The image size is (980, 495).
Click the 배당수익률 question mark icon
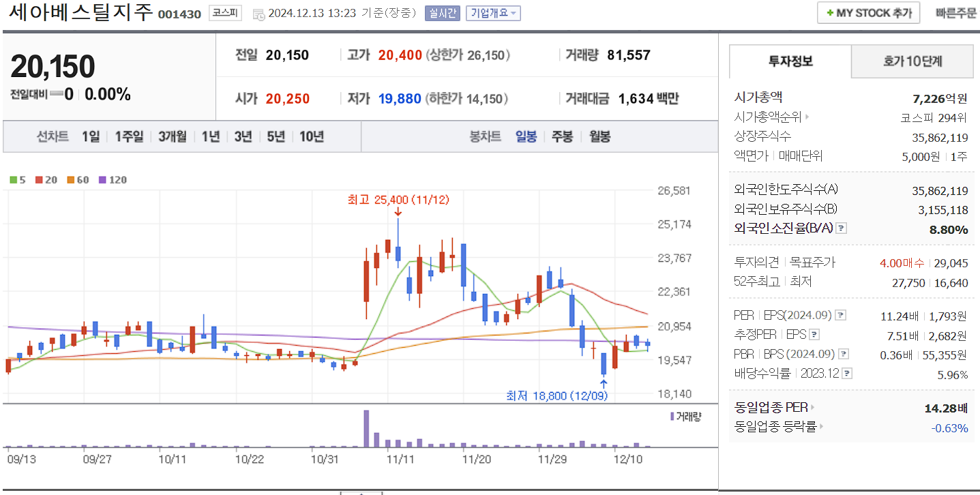point(846,373)
